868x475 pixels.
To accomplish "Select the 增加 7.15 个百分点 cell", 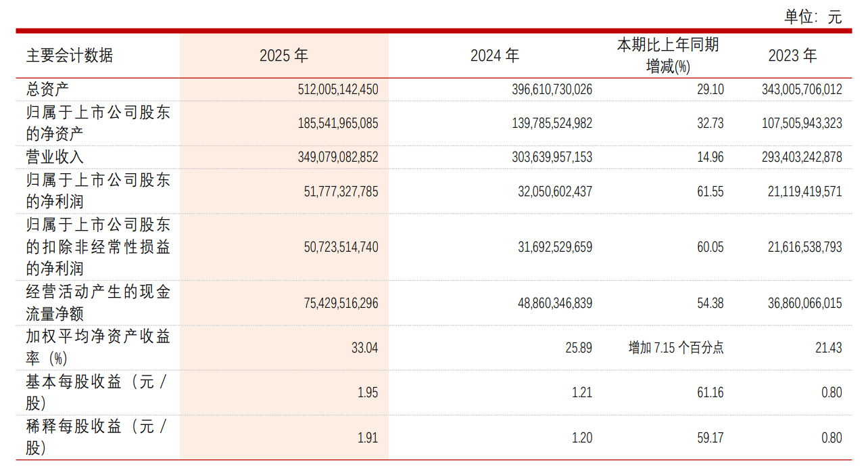I will click(676, 348).
